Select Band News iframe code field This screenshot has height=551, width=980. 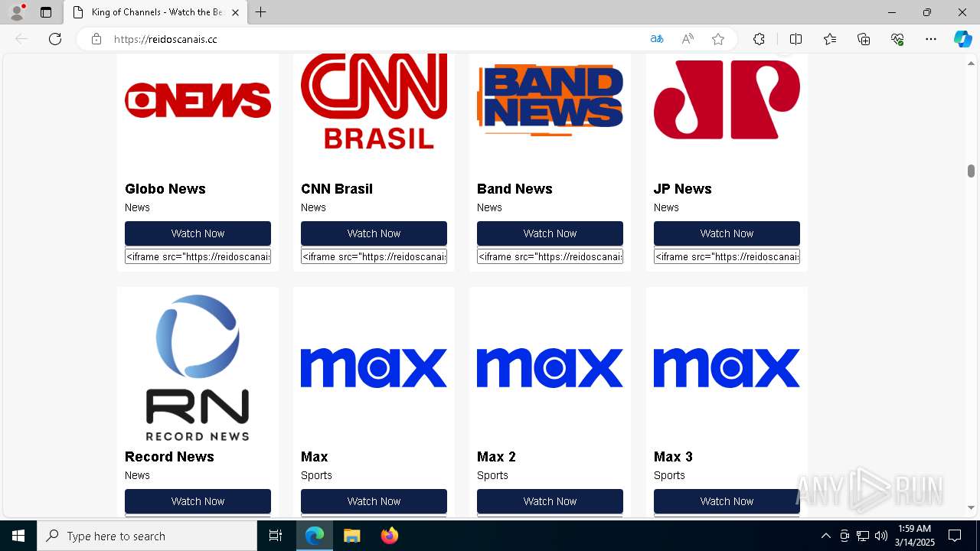(550, 256)
